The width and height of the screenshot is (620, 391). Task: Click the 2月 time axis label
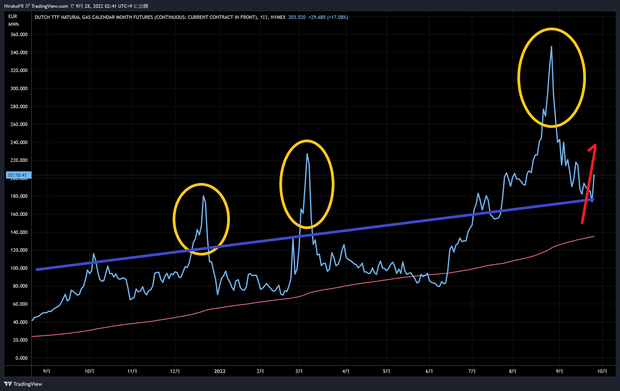pyautogui.click(x=260, y=371)
